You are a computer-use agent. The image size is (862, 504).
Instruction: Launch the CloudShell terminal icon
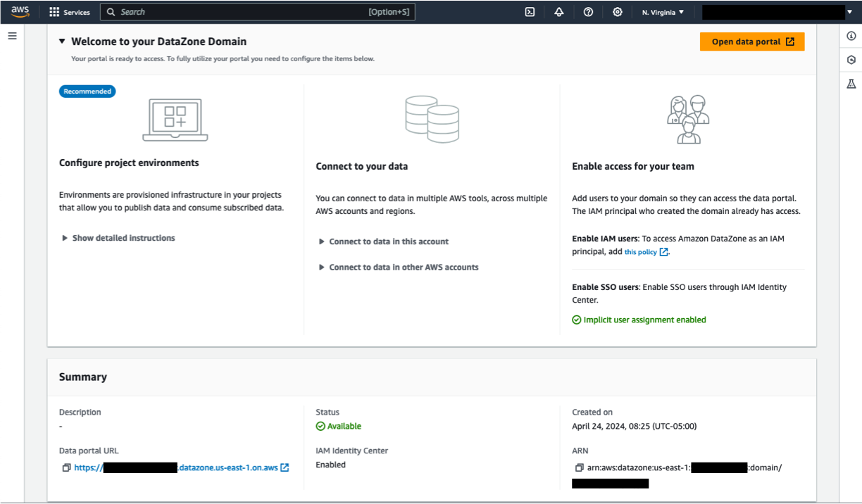pyautogui.click(x=530, y=12)
